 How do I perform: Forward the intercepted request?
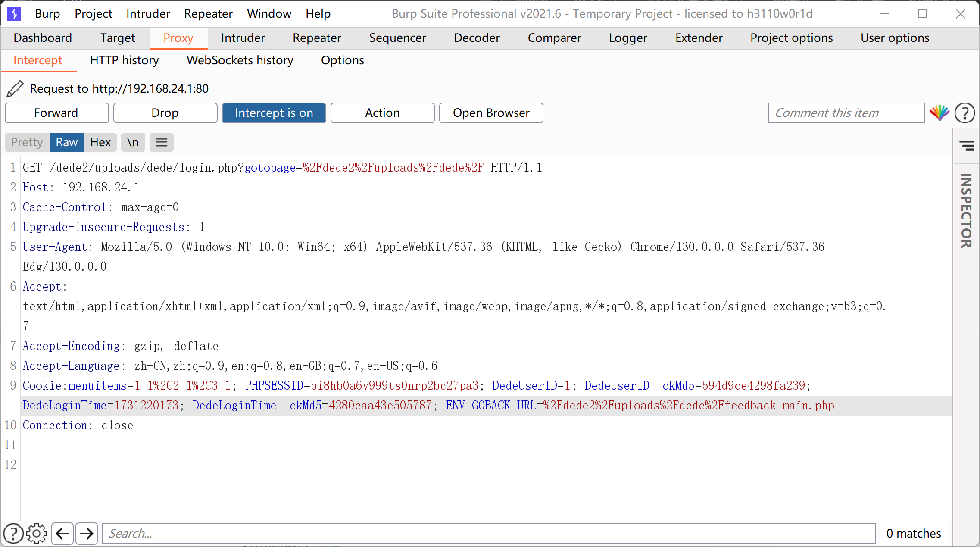click(56, 113)
